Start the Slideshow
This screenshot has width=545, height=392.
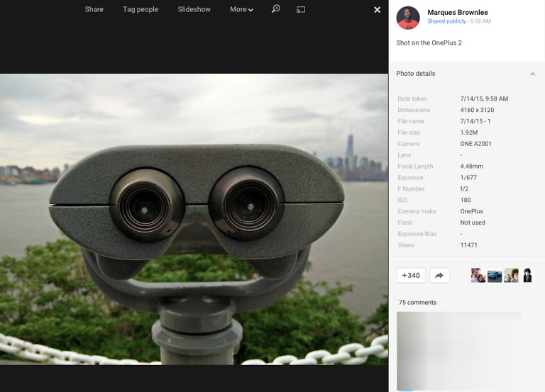pos(194,9)
